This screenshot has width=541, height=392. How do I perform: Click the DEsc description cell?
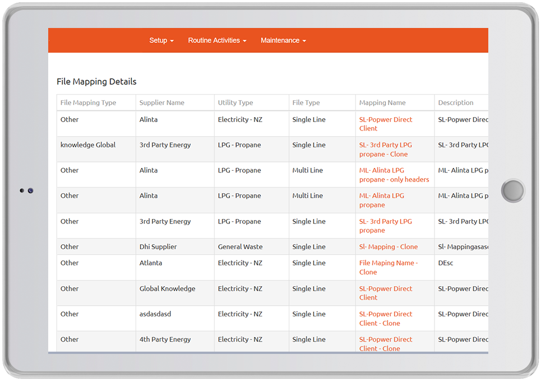461,267
